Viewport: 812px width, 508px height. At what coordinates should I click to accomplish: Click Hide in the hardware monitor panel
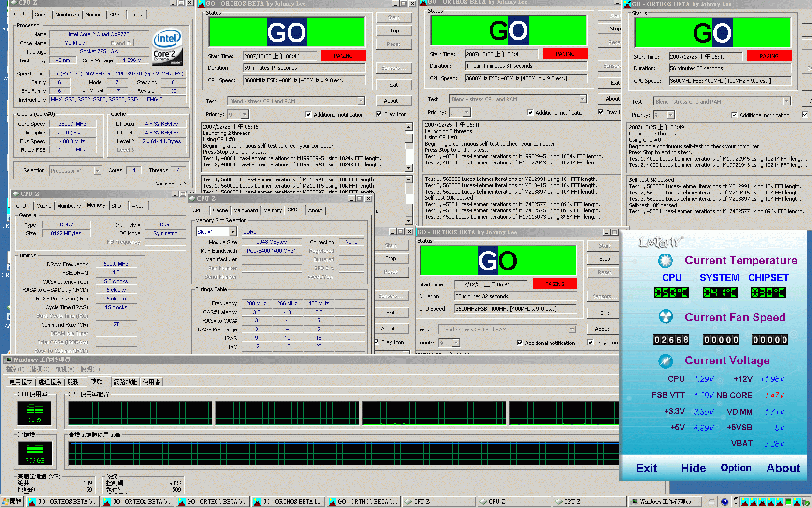click(x=693, y=468)
